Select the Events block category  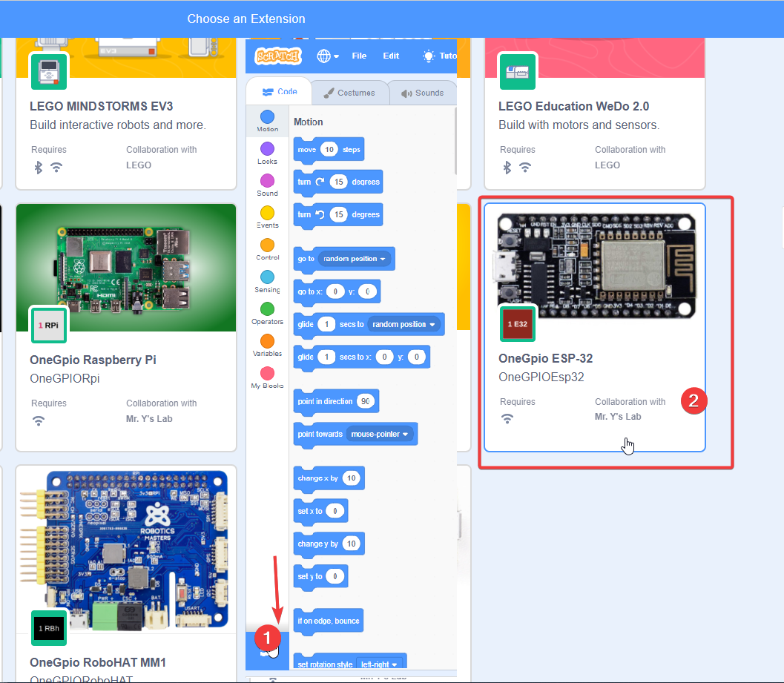(268, 217)
